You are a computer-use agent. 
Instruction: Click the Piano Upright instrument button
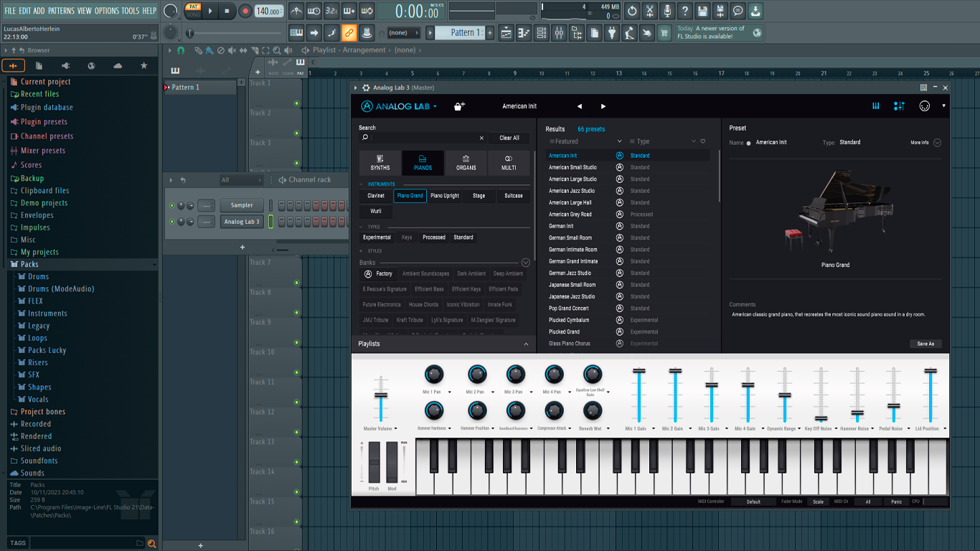[x=445, y=196]
